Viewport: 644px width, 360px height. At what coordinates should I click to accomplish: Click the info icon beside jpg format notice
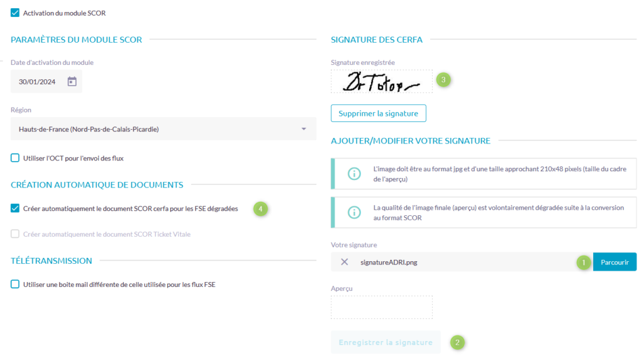pyautogui.click(x=354, y=174)
